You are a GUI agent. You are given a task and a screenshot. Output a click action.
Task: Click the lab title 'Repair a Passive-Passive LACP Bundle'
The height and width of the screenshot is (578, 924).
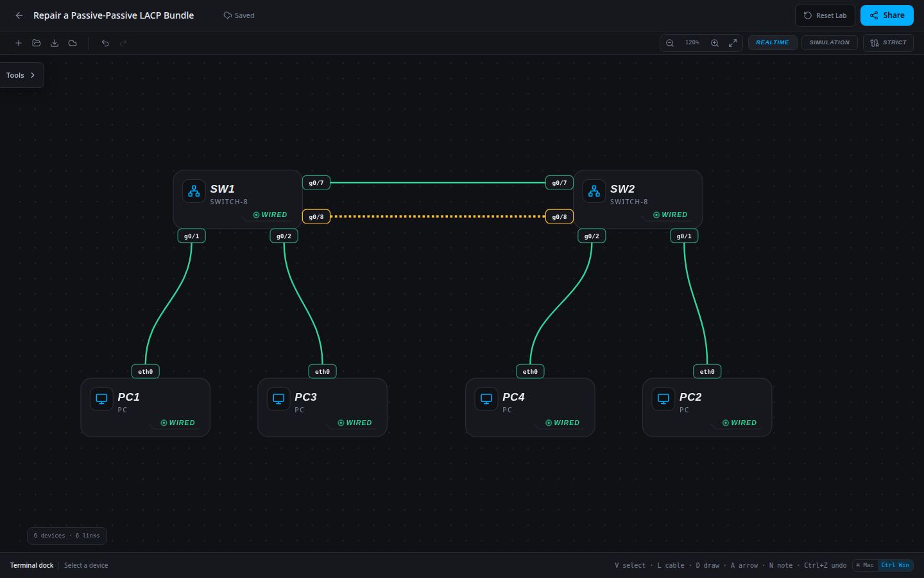pyautogui.click(x=114, y=15)
